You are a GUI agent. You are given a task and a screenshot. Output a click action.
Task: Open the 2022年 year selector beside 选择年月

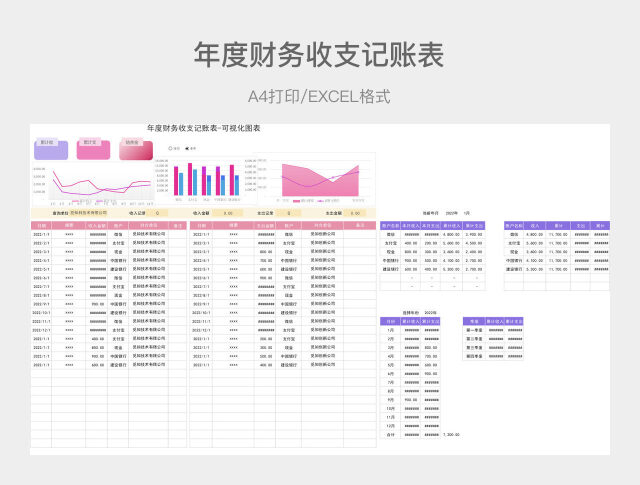451,213
